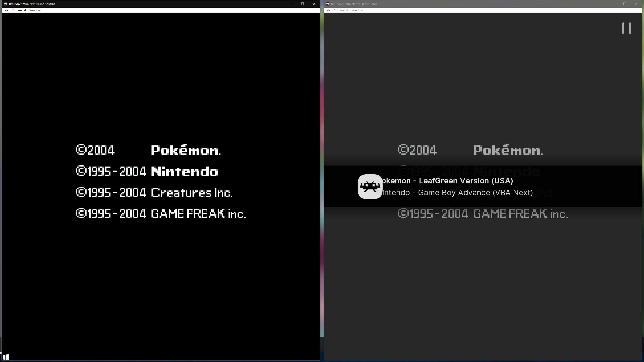Open Window menu in left RetroArch window
The width and height of the screenshot is (644, 362).
point(35,10)
